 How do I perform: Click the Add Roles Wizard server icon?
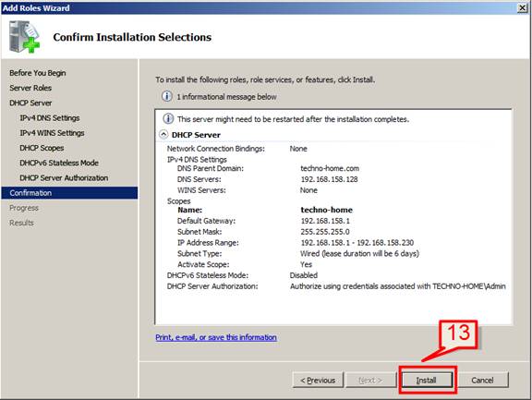coord(24,37)
